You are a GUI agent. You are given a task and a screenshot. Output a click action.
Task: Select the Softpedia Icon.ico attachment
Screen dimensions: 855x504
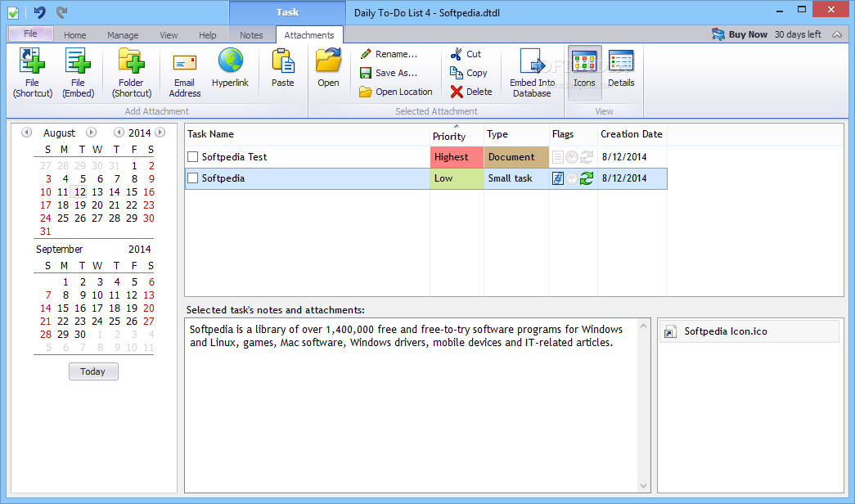749,331
